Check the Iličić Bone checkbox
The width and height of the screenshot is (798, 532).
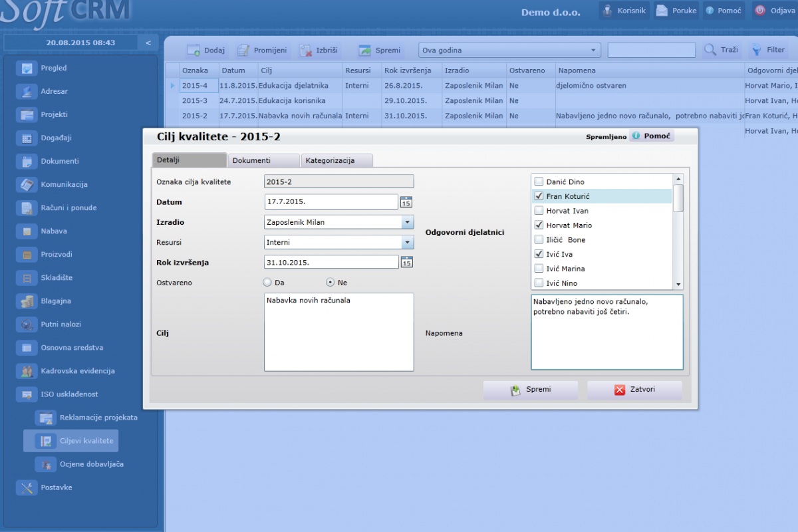tap(539, 239)
